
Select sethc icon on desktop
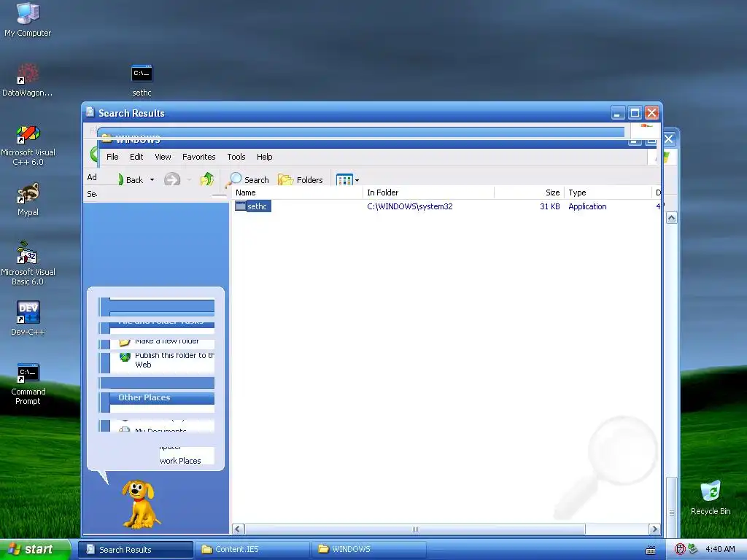tap(142, 80)
